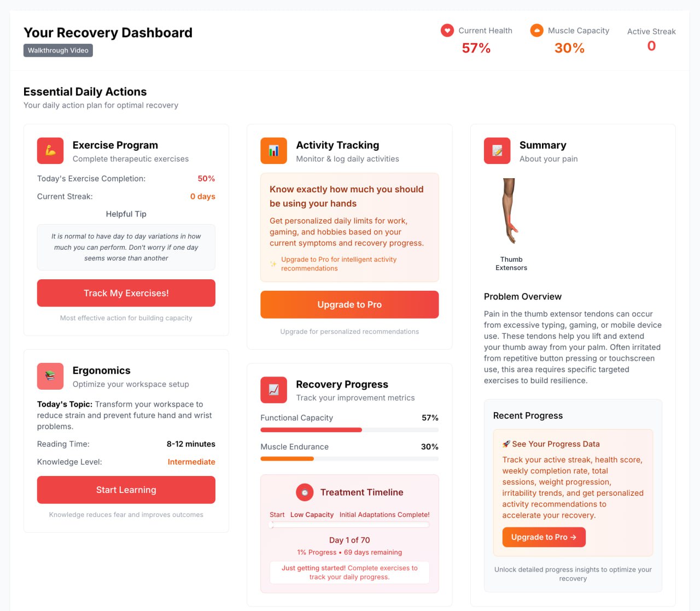
Task: Click the Functional Capacity progress bar
Action: (349, 430)
